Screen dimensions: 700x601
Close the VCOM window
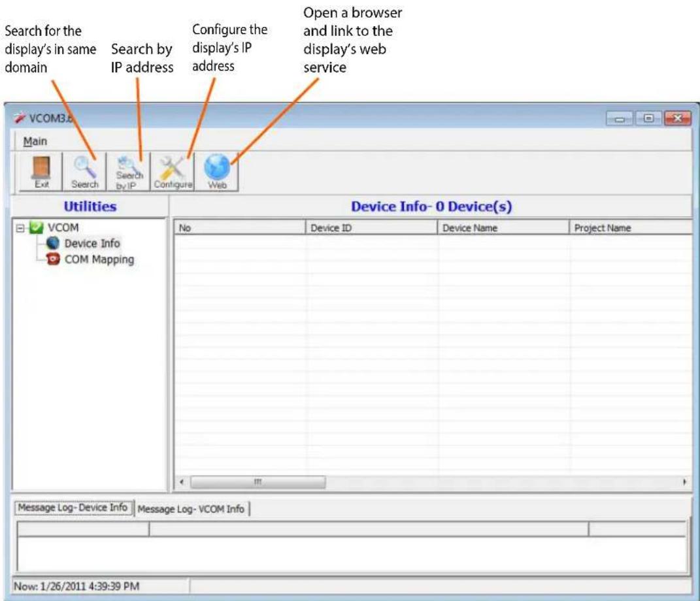(x=677, y=118)
